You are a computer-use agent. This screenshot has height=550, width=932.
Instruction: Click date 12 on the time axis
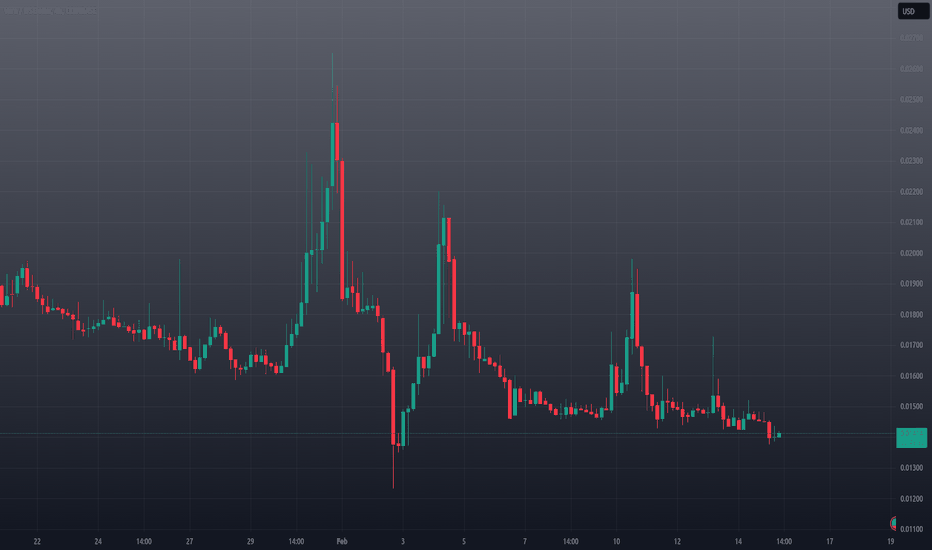coord(677,541)
